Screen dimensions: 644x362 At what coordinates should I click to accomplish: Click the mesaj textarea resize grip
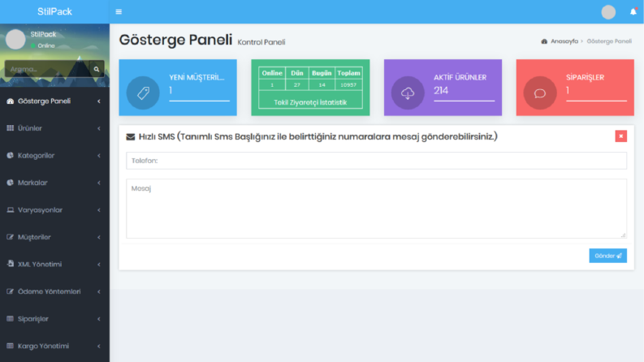click(x=623, y=235)
